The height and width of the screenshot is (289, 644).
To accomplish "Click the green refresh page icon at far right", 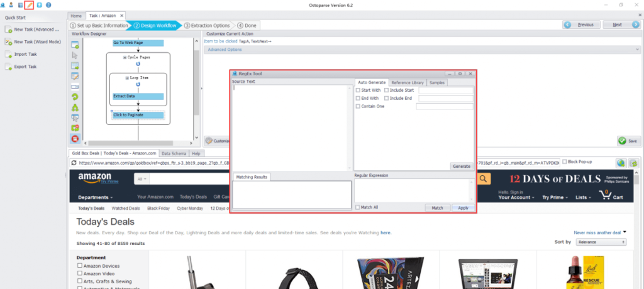I will click(x=633, y=163).
